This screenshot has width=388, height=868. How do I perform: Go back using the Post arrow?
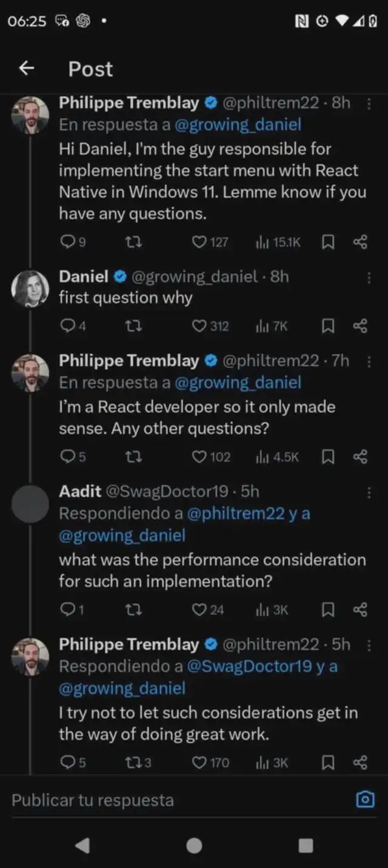click(26, 68)
